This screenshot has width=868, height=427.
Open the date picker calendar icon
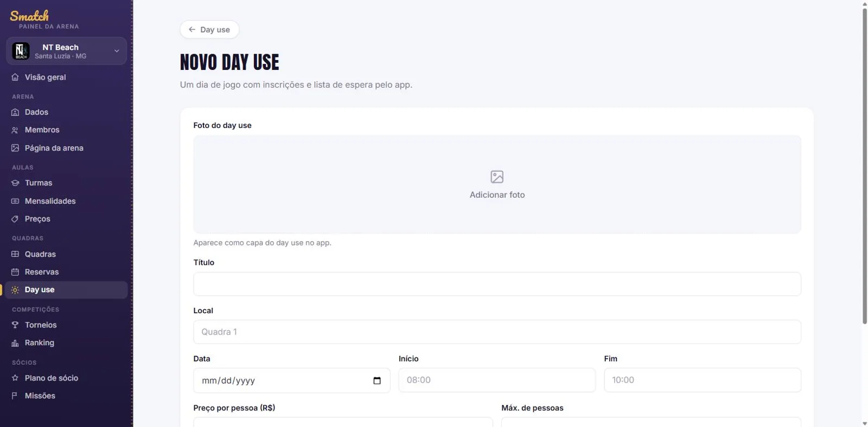(377, 380)
